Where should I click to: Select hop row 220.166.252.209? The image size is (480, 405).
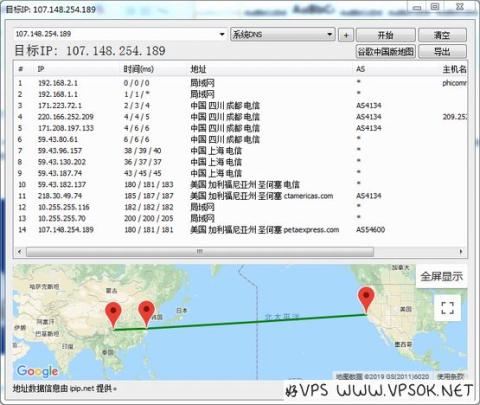click(x=240, y=117)
